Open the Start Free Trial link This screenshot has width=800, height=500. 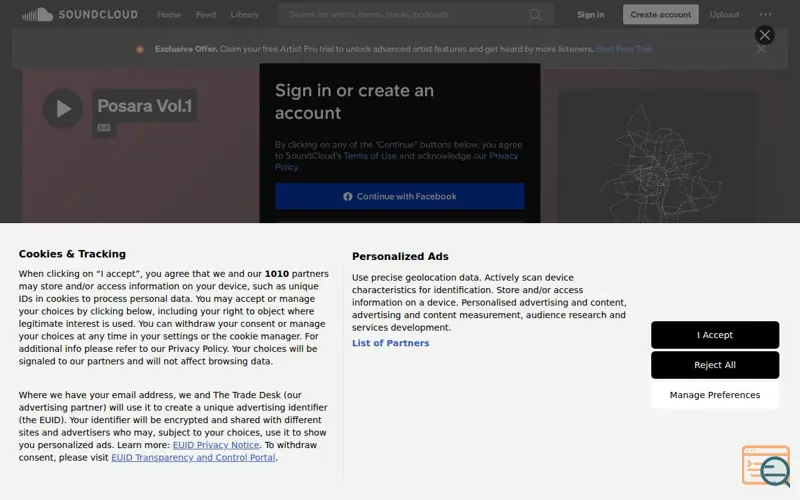tap(623, 49)
